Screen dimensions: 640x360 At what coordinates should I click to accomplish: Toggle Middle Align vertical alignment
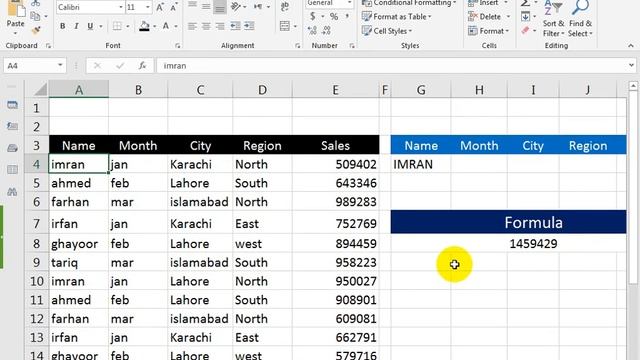pyautogui.click(x=206, y=7)
